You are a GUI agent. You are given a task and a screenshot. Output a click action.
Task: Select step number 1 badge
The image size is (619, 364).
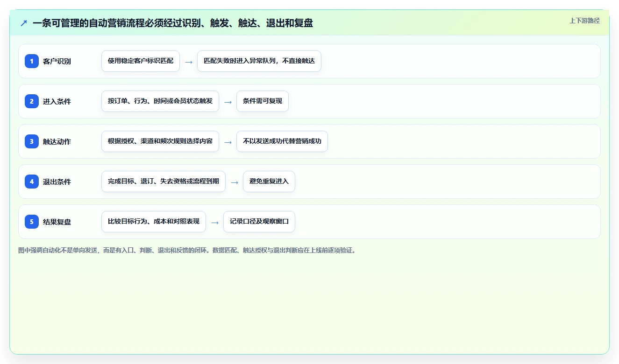tap(32, 61)
